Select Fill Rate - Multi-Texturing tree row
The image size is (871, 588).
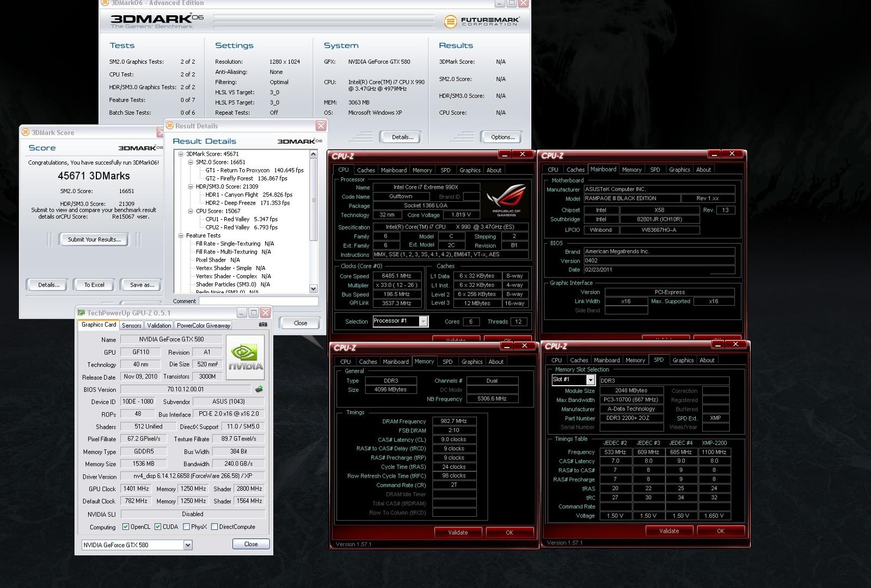[234, 252]
